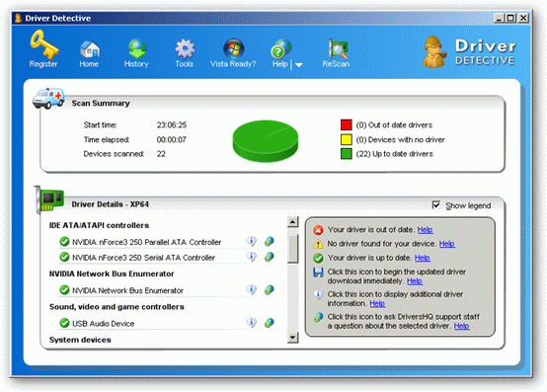This screenshot has height=392, width=547.
Task: Click IDE ATA/ATAPI controllers heading
Action: point(99,225)
